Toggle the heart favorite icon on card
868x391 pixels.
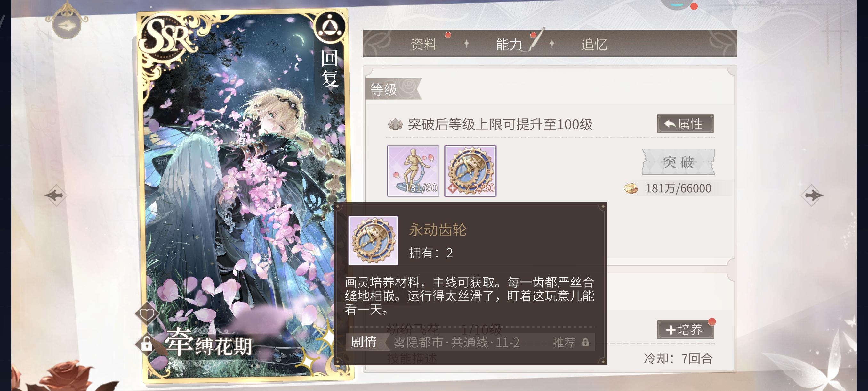(147, 314)
